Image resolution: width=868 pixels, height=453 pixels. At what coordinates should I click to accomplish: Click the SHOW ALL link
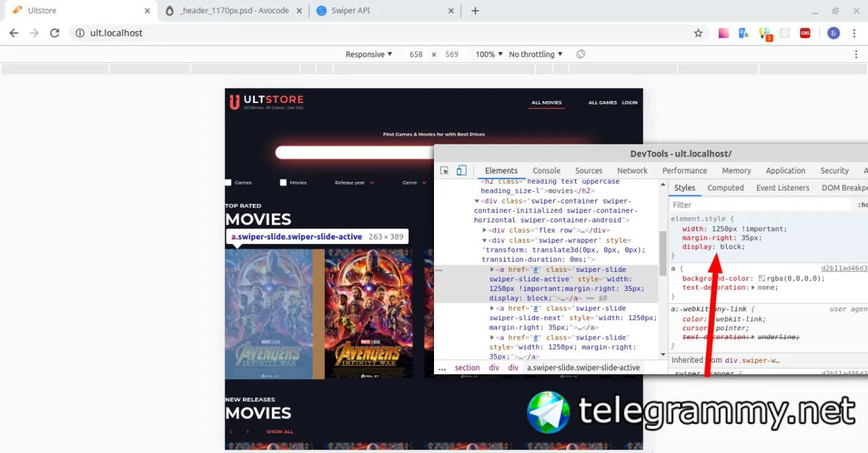tap(280, 432)
